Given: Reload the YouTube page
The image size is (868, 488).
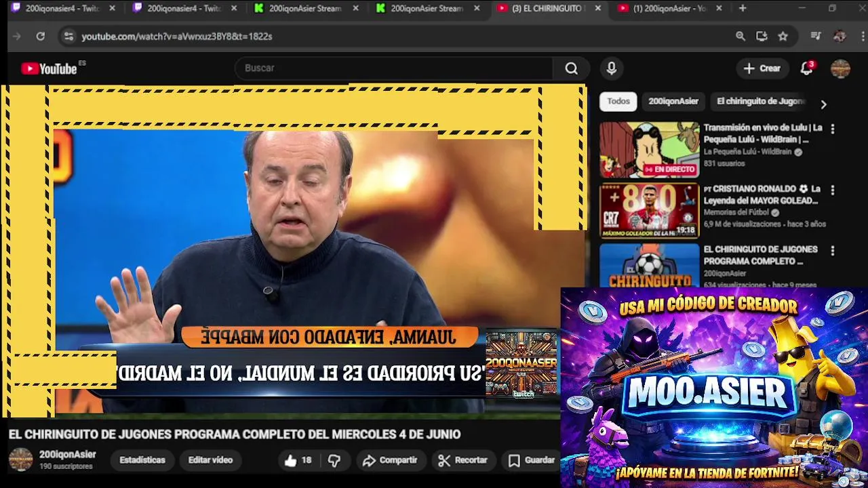Looking at the screenshot, I should pyautogui.click(x=40, y=37).
